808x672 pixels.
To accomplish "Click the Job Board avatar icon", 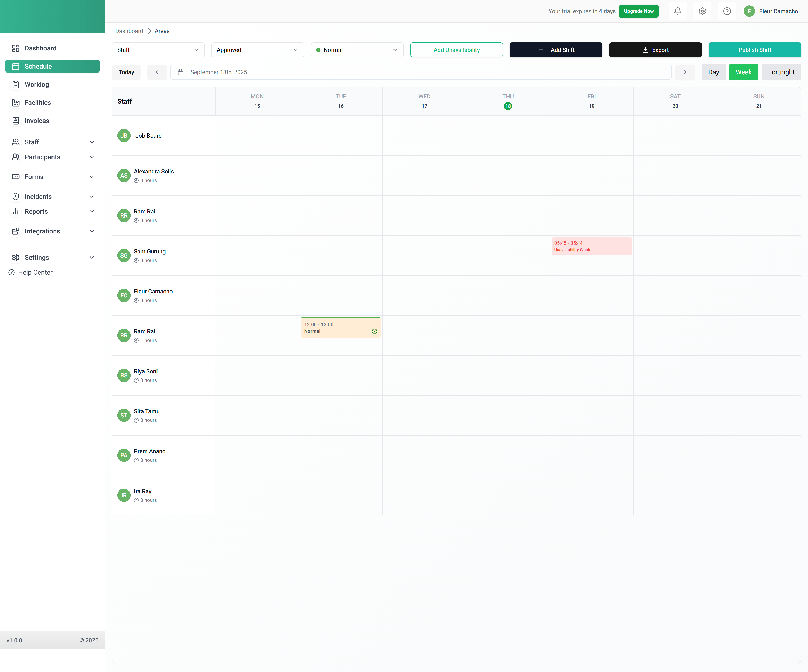I will coord(124,136).
